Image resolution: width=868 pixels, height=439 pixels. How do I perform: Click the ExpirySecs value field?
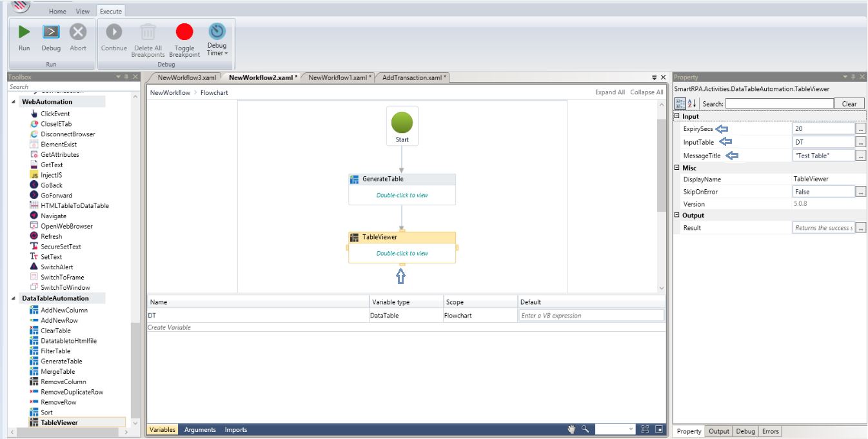(x=823, y=128)
